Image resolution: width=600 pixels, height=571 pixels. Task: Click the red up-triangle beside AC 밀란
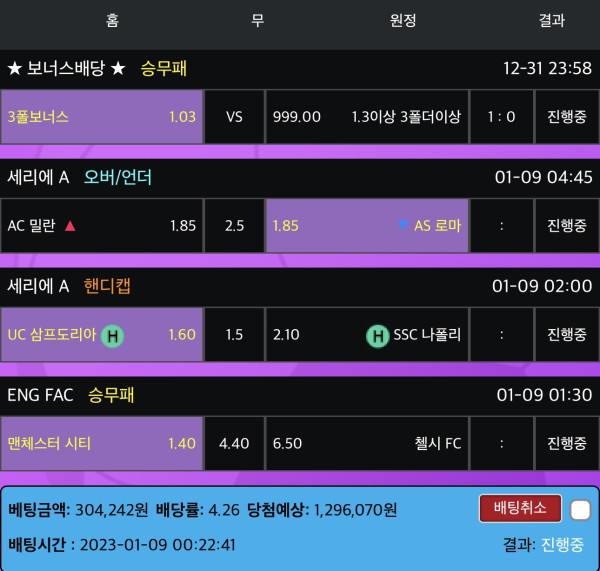pos(70,226)
